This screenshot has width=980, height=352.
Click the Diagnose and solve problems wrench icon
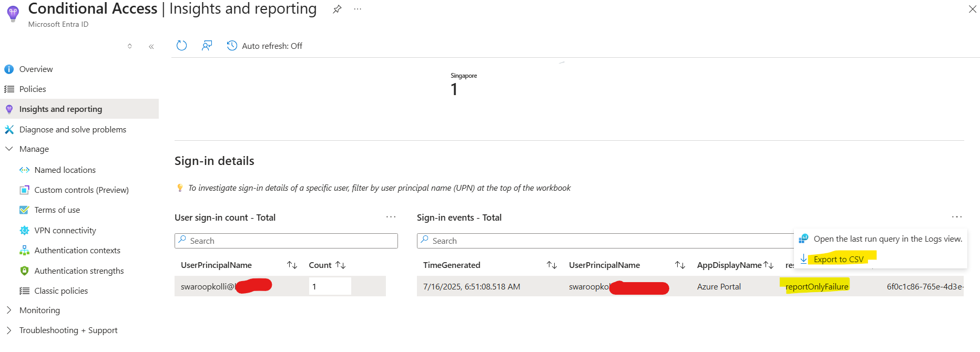[9, 129]
